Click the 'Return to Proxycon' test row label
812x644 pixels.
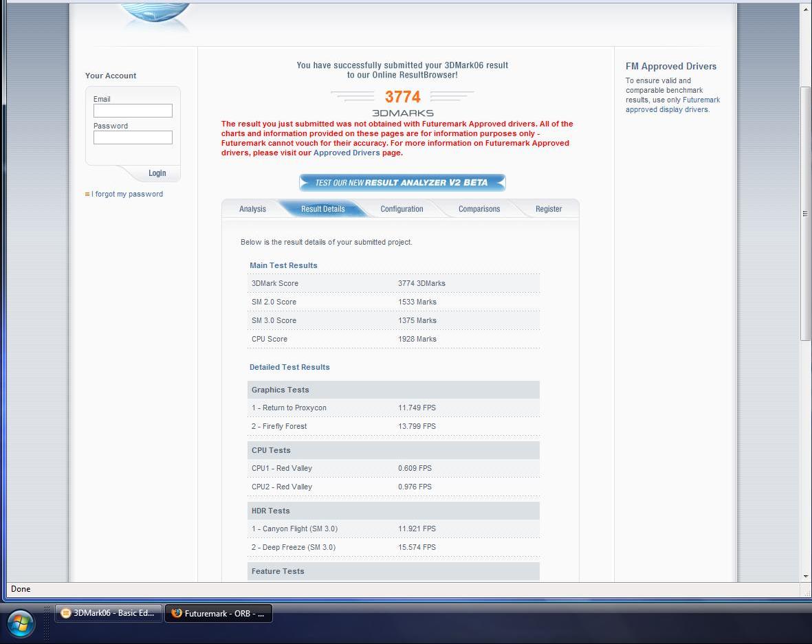(x=289, y=408)
